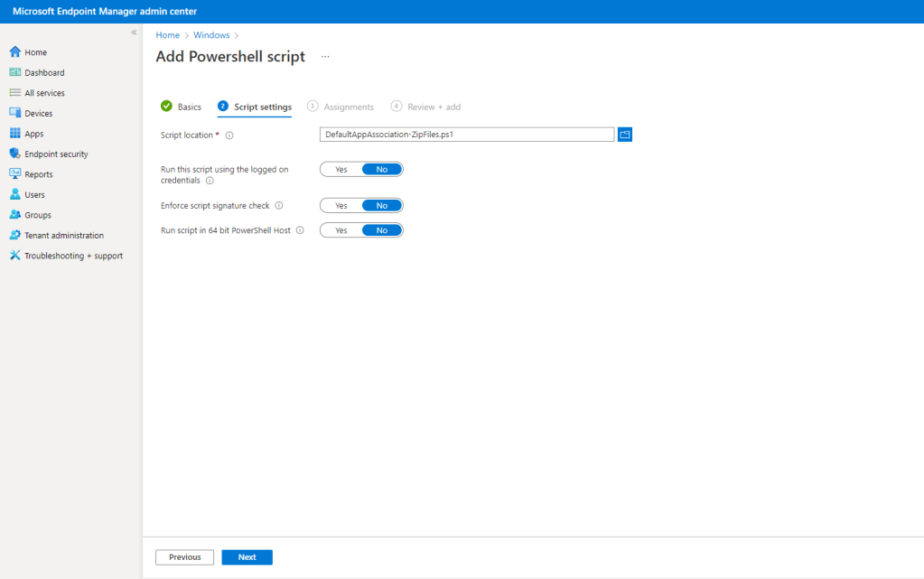Click the Devices icon in sidebar
This screenshot has width=924, height=579.
pos(14,113)
